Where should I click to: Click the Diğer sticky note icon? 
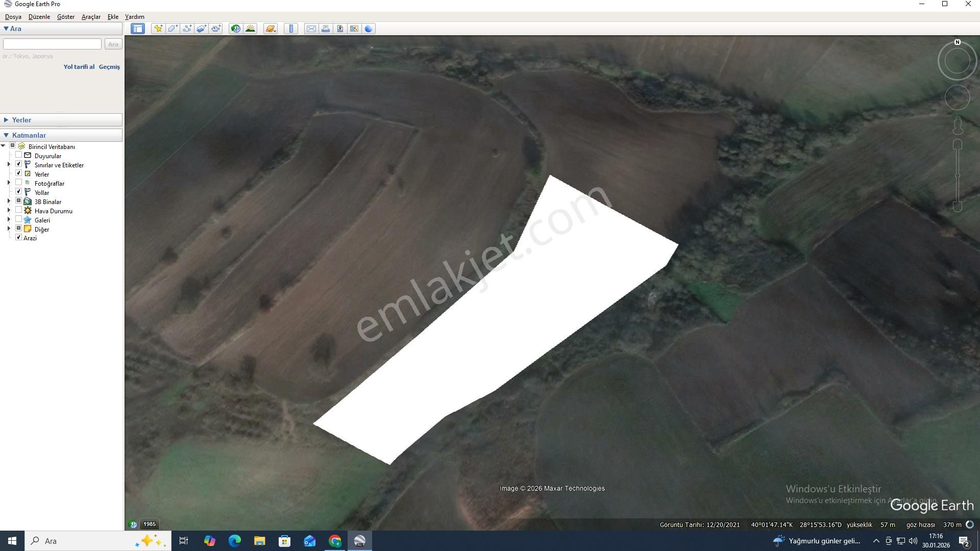(28, 229)
